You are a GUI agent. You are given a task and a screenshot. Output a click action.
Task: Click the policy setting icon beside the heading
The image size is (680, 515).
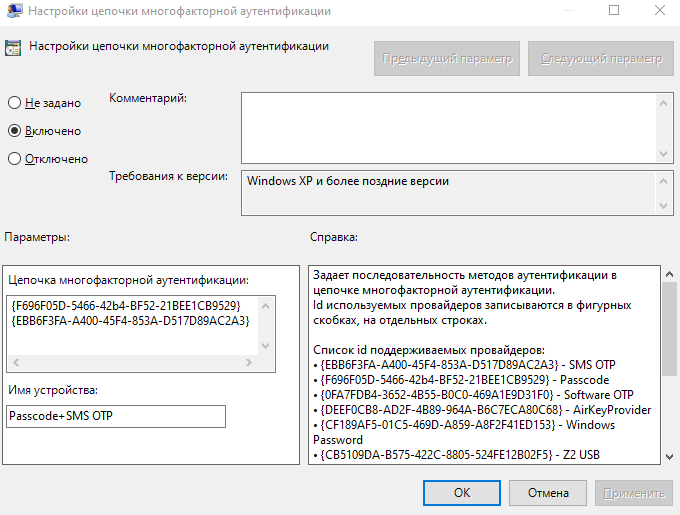click(14, 47)
